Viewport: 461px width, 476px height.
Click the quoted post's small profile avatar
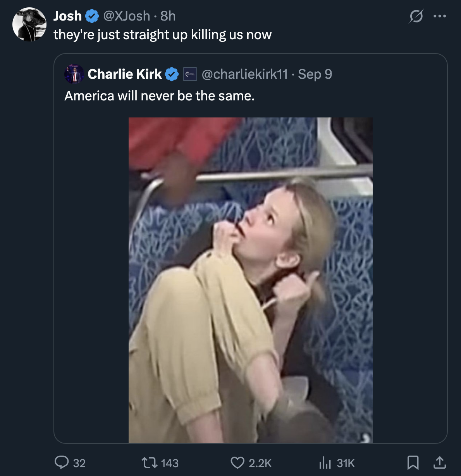[74, 74]
